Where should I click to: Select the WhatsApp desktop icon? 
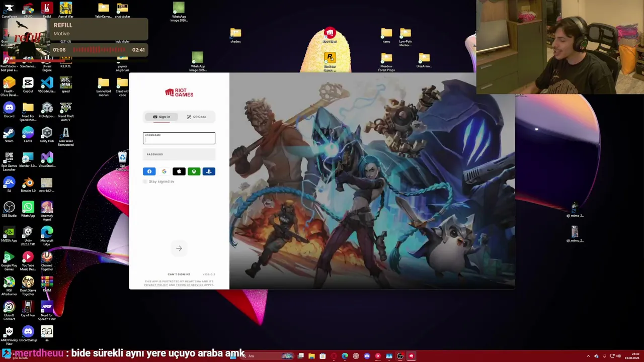[28, 209]
